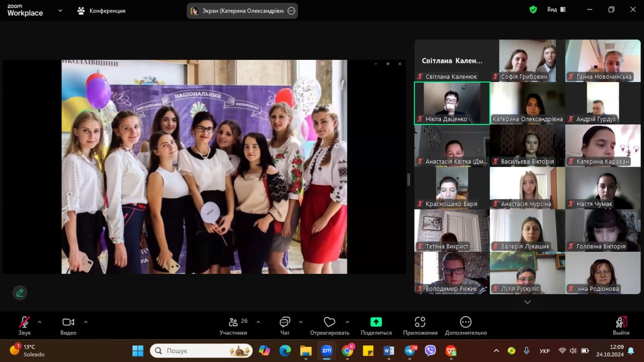Click the green security shield icon
Image resolution: width=644 pixels, height=362 pixels.
[x=533, y=10]
